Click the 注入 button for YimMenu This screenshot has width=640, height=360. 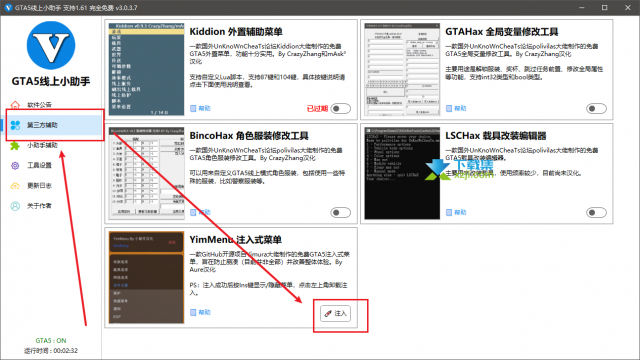click(336, 313)
